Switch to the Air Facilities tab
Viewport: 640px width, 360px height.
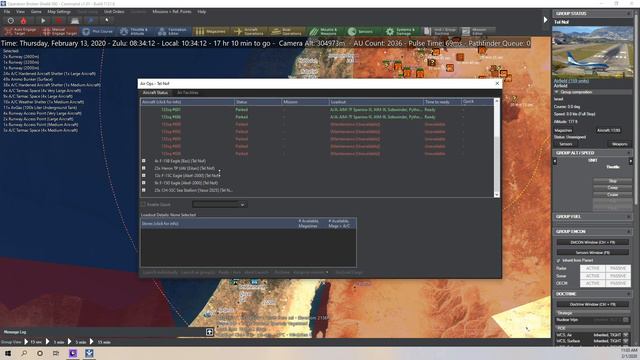[187, 93]
